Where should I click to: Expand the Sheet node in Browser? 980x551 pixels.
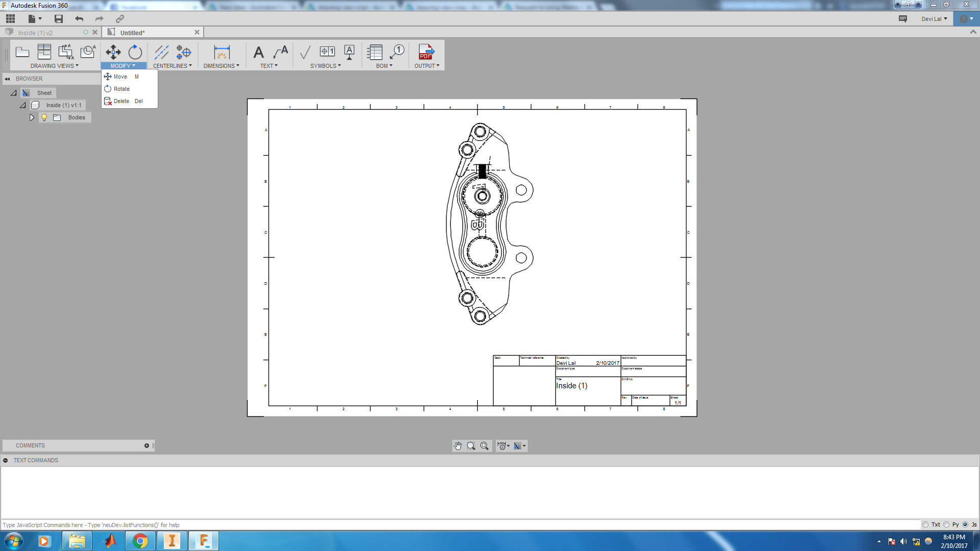(13, 92)
